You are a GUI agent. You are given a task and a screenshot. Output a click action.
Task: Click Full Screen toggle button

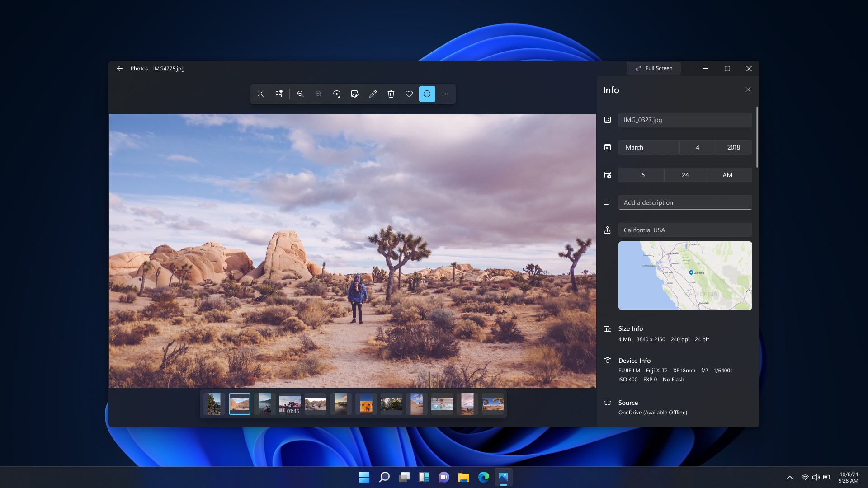(654, 69)
